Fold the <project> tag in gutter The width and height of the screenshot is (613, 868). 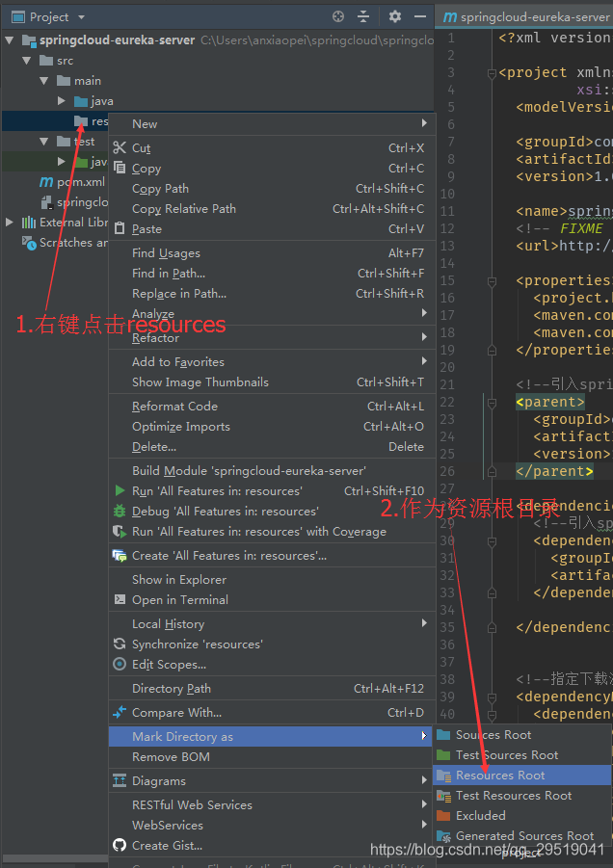[x=492, y=73]
